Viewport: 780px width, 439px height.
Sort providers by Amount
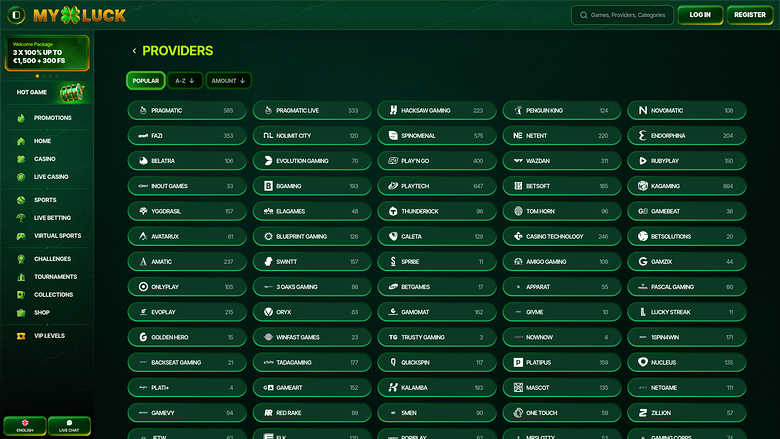click(228, 80)
